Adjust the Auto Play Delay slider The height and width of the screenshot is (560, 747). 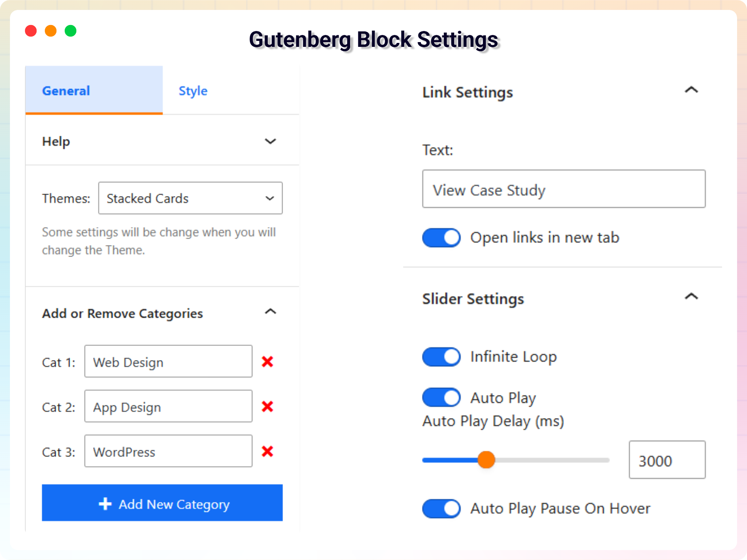coord(486,460)
